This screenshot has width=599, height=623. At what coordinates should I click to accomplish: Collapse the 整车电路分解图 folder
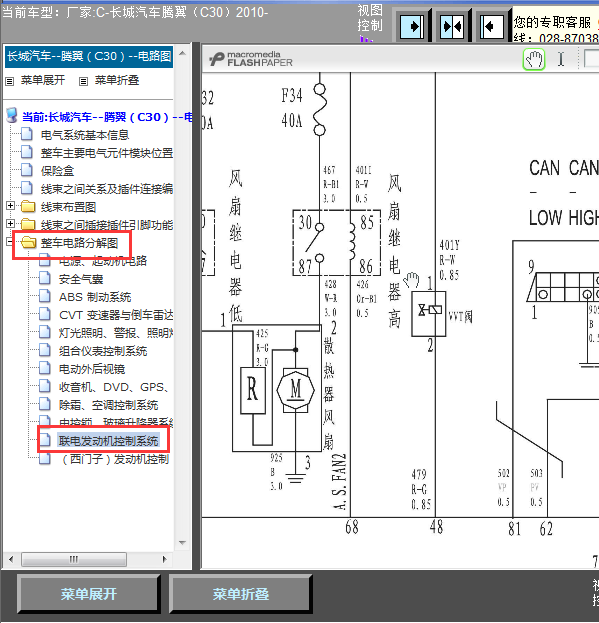coord(10,242)
